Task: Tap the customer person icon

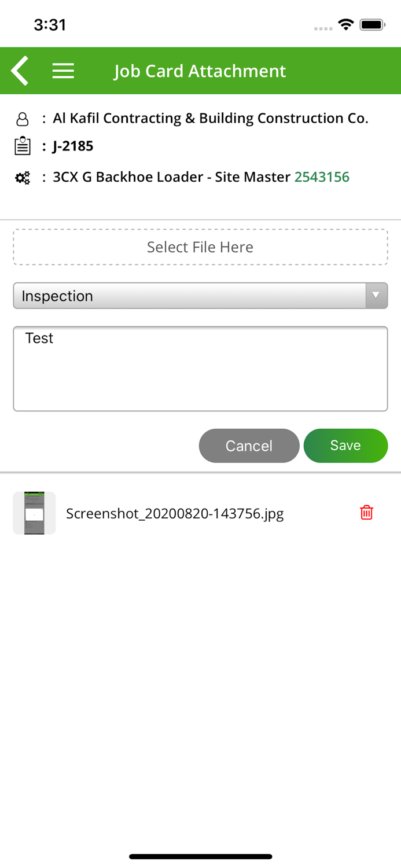Action: [22, 119]
